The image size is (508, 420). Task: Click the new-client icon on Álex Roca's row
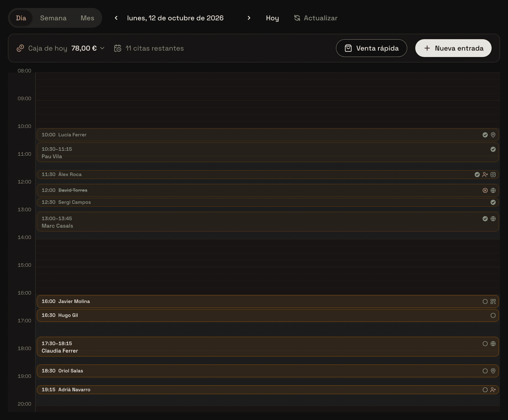pyautogui.click(x=485, y=175)
